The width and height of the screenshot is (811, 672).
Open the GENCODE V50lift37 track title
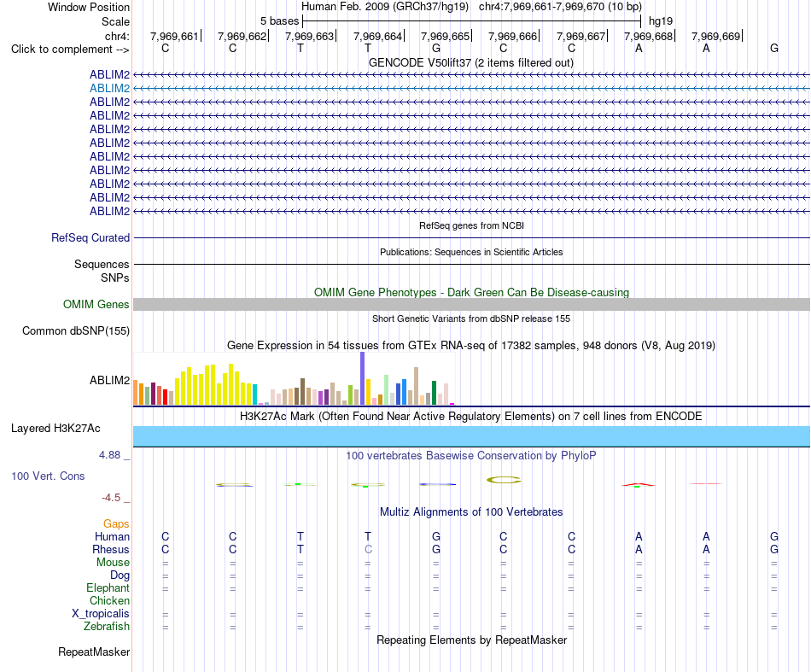coord(470,63)
